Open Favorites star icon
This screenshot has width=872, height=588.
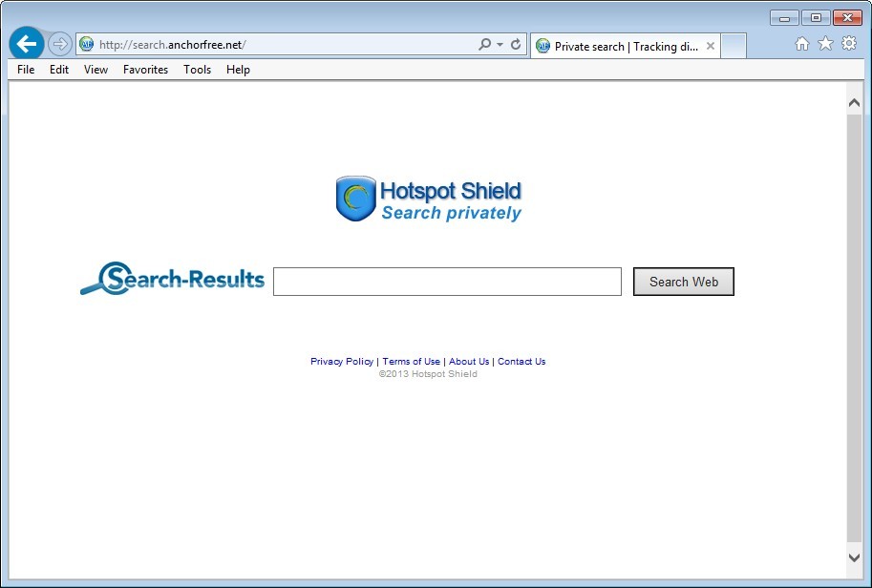[825, 43]
